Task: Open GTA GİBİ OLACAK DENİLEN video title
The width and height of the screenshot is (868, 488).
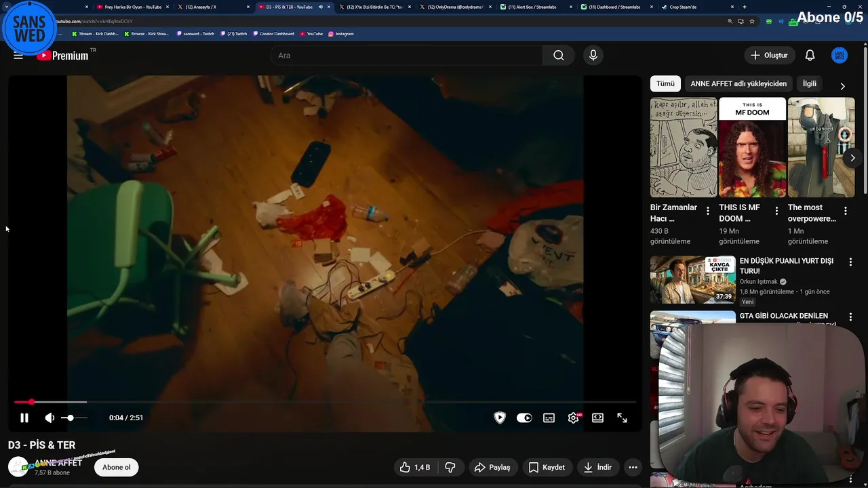Action: pyautogui.click(x=784, y=316)
